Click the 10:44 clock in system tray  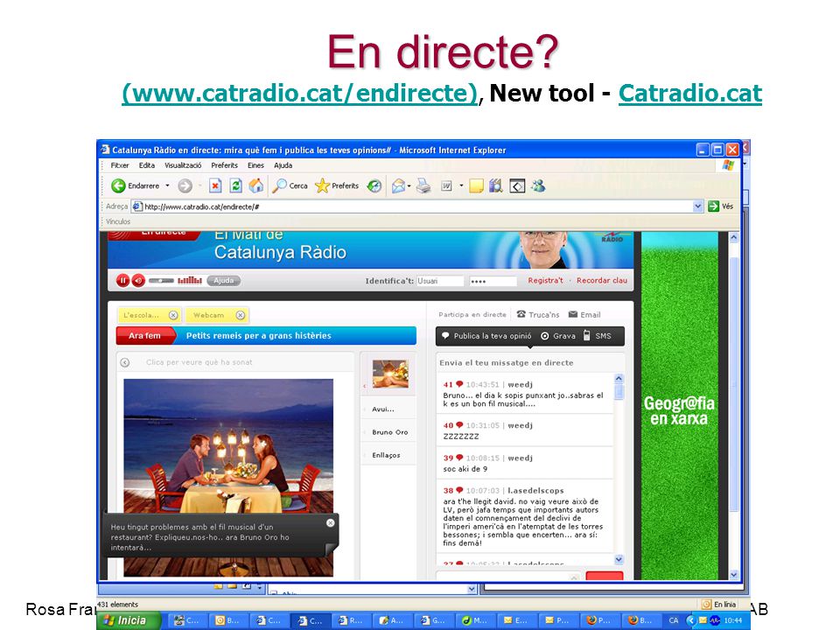[733, 620]
